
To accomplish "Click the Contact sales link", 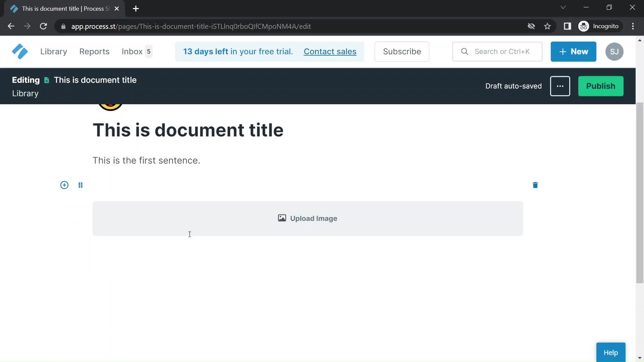I will (330, 51).
